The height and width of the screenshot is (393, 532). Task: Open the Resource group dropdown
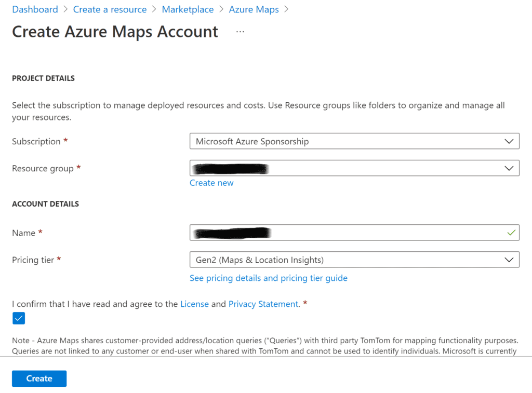click(x=353, y=168)
